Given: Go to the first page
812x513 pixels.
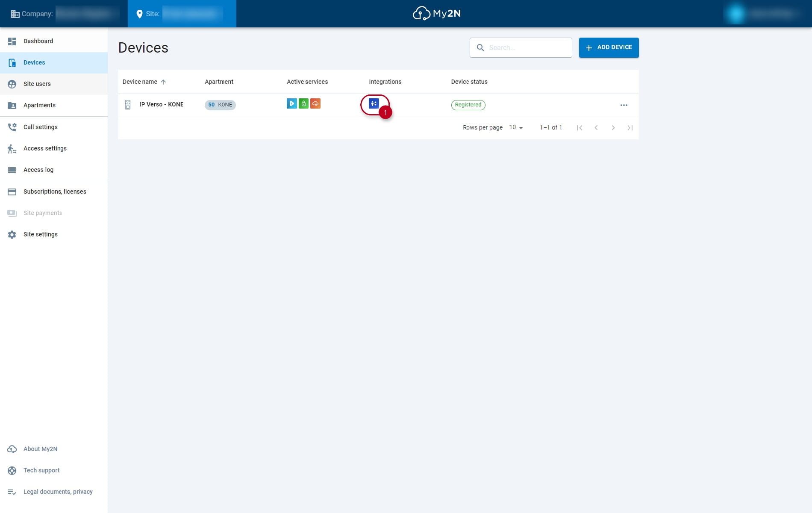Looking at the screenshot, I should pyautogui.click(x=580, y=128).
